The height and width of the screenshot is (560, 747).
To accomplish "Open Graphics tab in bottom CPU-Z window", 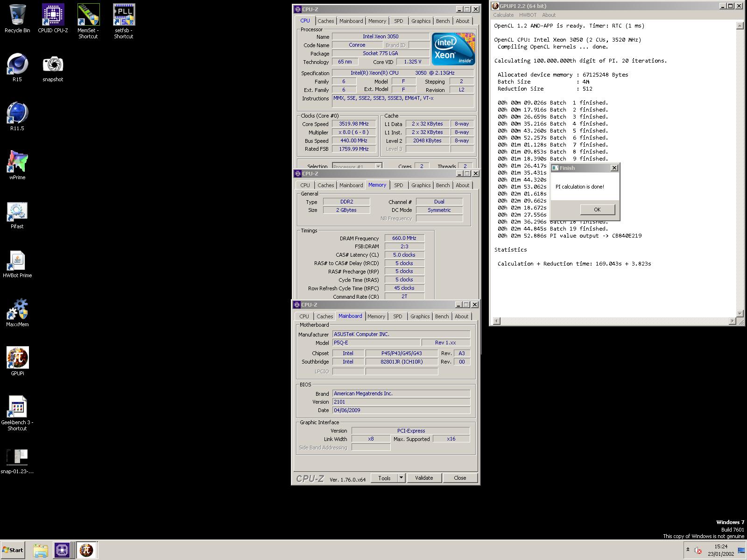I will [x=420, y=316].
